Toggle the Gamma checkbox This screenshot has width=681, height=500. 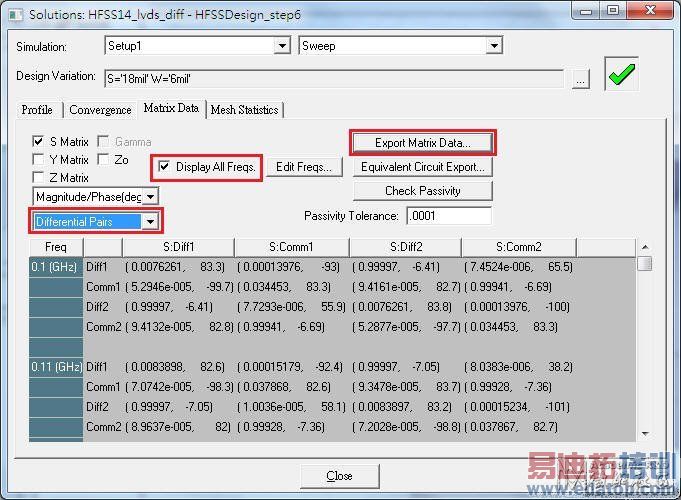pos(103,142)
